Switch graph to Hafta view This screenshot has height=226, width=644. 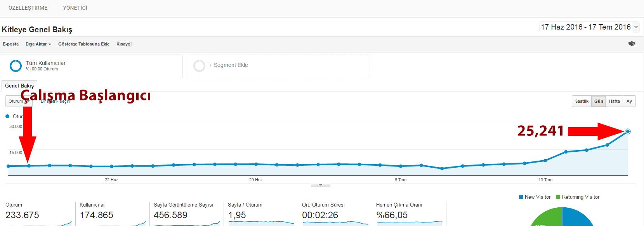click(x=614, y=101)
